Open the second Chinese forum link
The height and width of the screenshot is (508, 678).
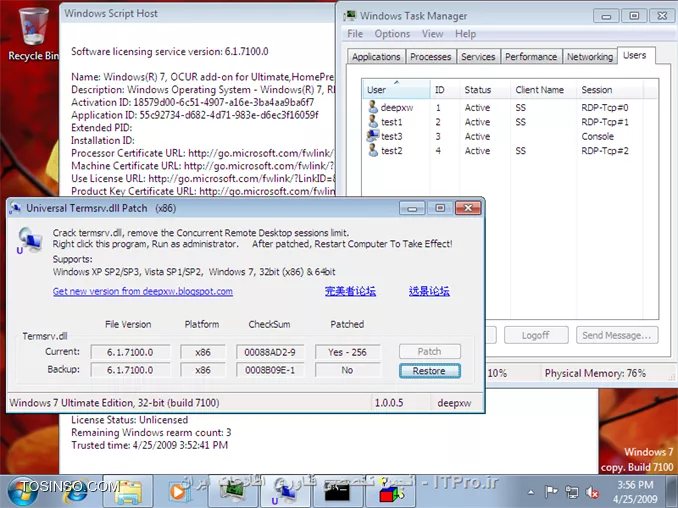pos(429,291)
